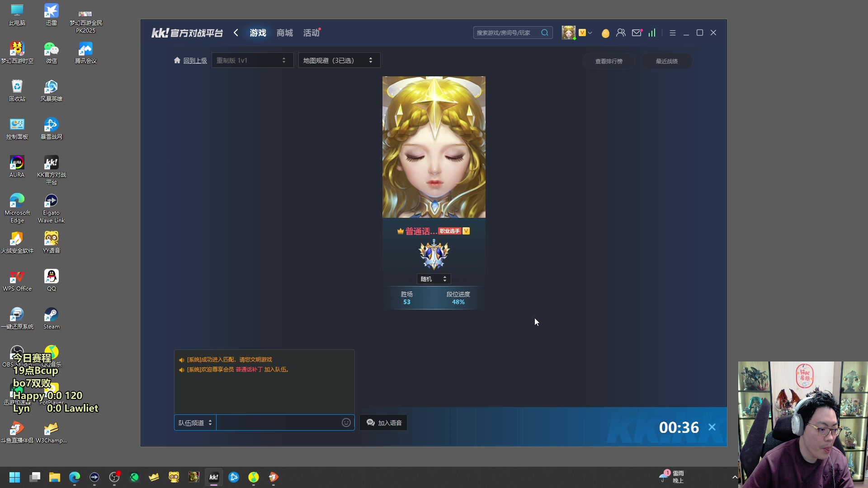This screenshot has width=868, height=488.
Task: Open Elgato Wave Link desktop icon
Action: 52,208
